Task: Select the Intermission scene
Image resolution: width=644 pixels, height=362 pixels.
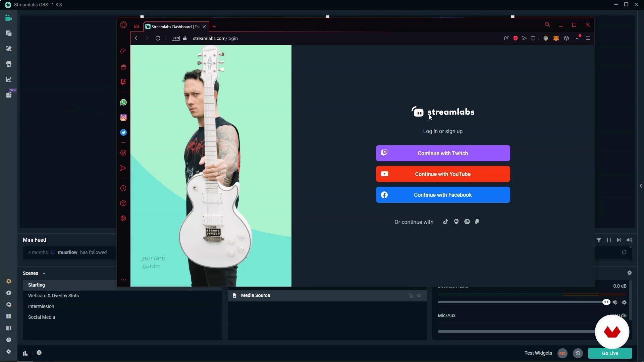Action: click(122, 306)
